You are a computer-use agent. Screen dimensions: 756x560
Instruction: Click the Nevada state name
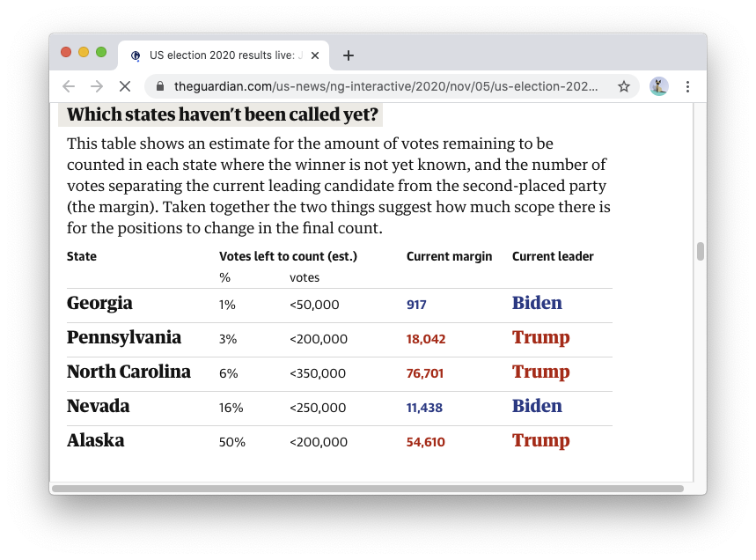pyautogui.click(x=98, y=407)
